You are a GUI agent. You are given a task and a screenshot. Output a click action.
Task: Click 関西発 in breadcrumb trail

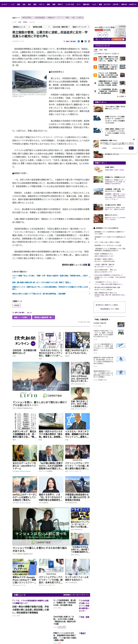click(x=25, y=22)
